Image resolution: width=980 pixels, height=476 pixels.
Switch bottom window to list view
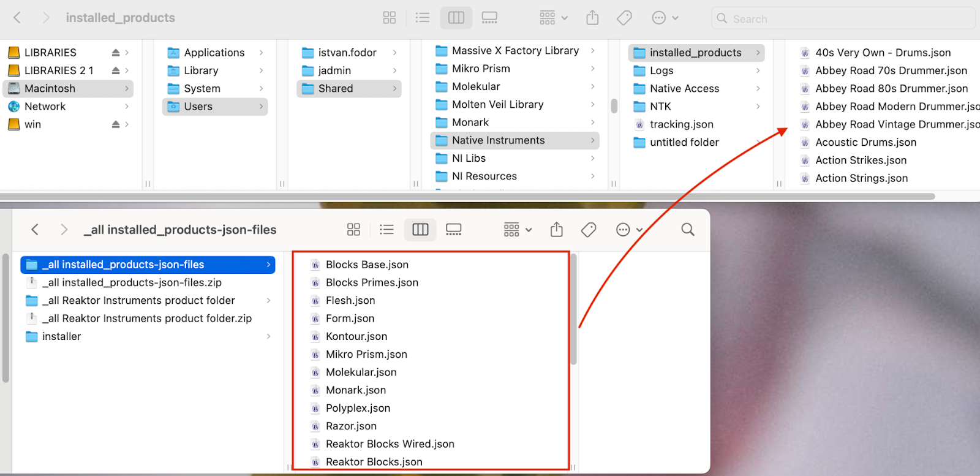coord(386,230)
